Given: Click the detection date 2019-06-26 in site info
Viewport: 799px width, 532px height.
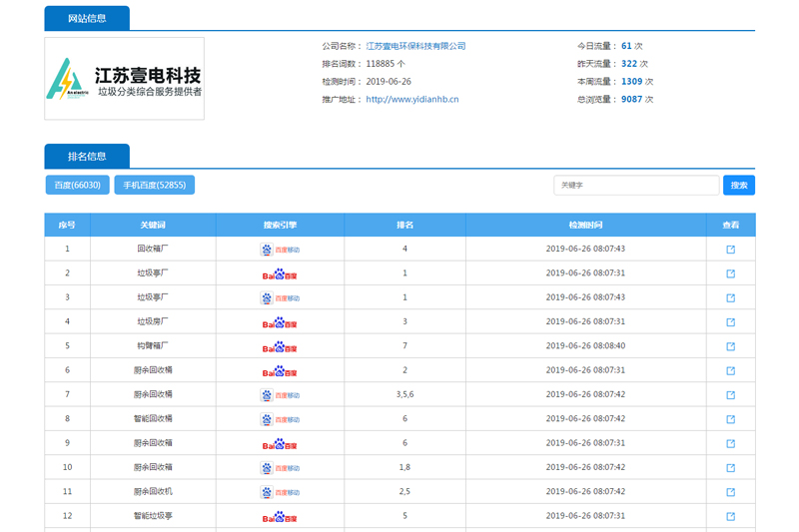Looking at the screenshot, I should coord(389,82).
